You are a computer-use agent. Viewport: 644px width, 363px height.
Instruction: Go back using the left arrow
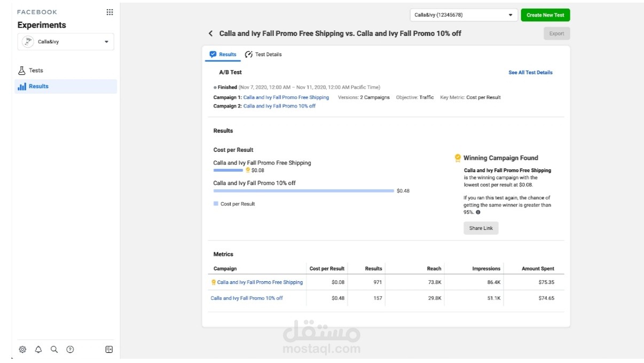pyautogui.click(x=211, y=34)
